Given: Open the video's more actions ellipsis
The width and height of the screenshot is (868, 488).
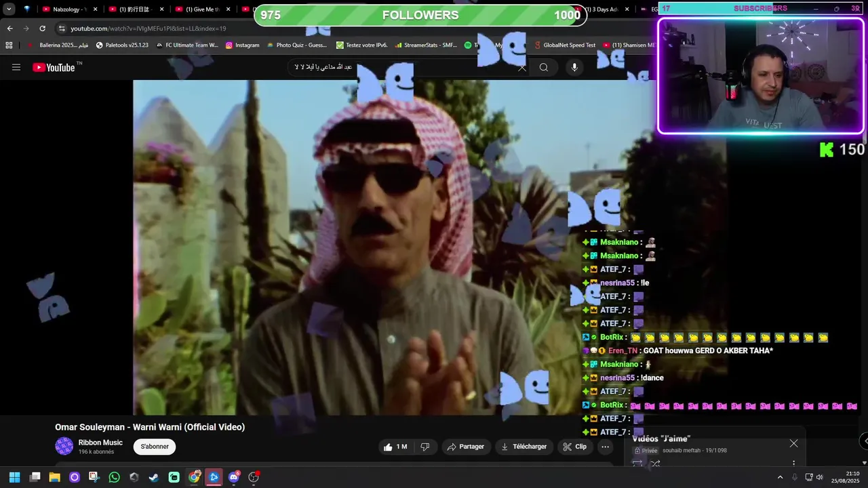Looking at the screenshot, I should click(606, 447).
